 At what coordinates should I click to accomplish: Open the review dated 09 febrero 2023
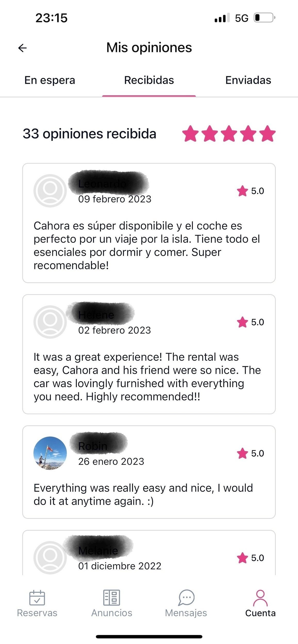tap(149, 245)
